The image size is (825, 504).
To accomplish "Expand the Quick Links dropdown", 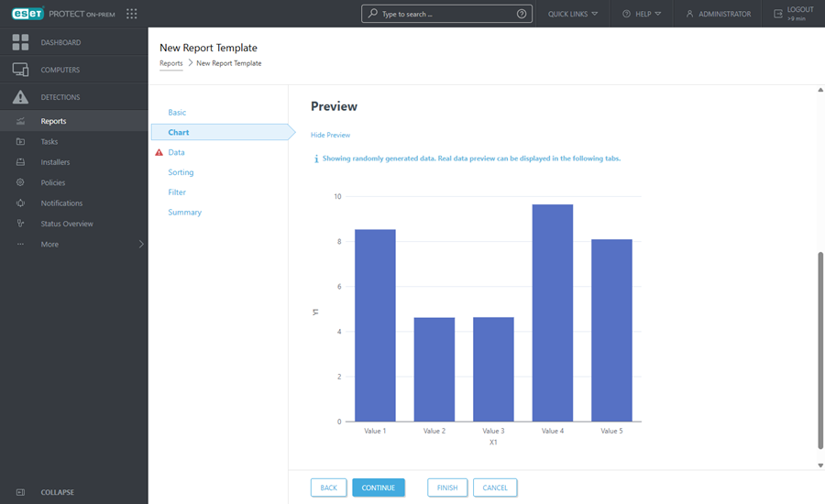I will click(x=573, y=14).
